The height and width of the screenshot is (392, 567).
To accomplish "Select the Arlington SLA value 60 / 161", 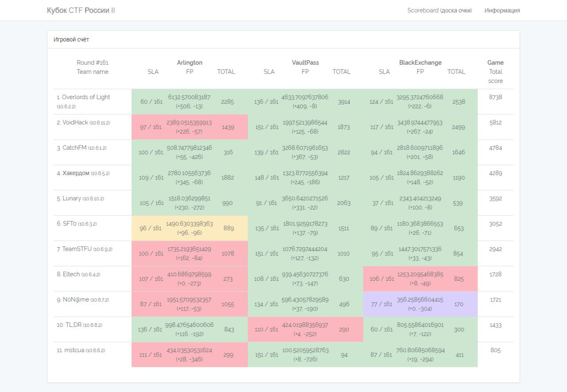I will tap(151, 102).
